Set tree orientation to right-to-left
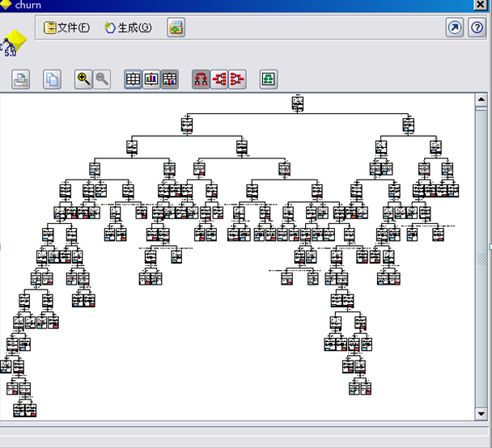Image resolution: width=492 pixels, height=448 pixels. tap(237, 79)
